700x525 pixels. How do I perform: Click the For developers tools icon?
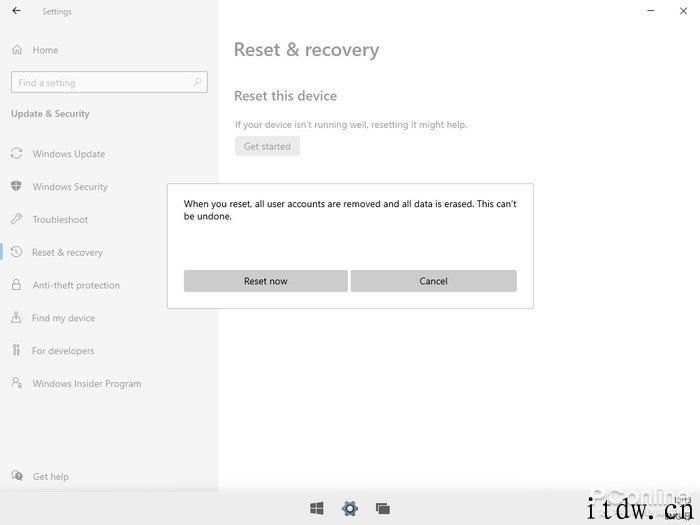(x=17, y=350)
